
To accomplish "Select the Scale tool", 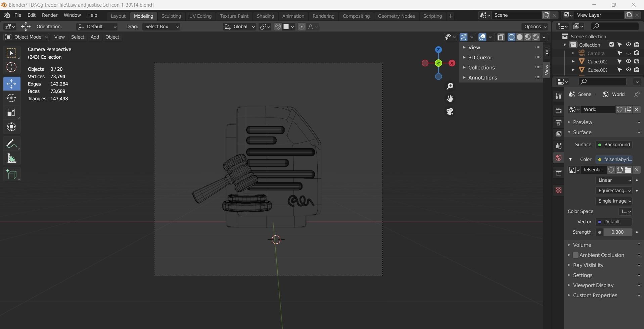I will coord(11,112).
